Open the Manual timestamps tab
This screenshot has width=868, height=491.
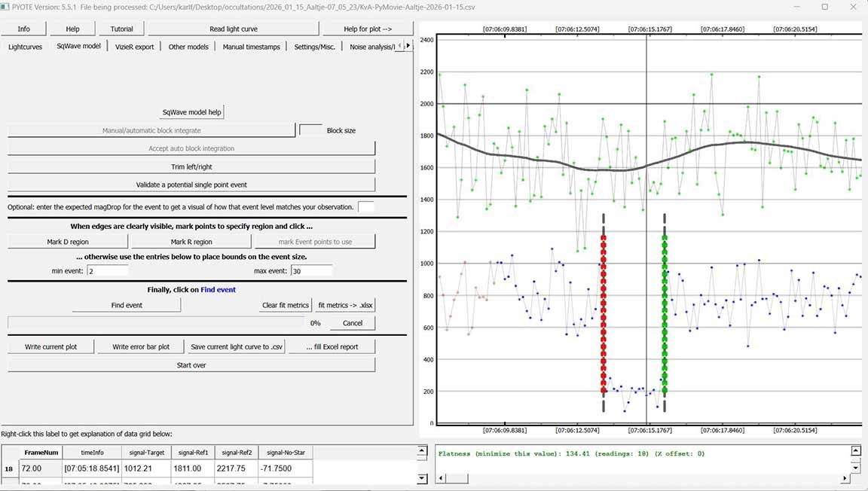pos(251,47)
